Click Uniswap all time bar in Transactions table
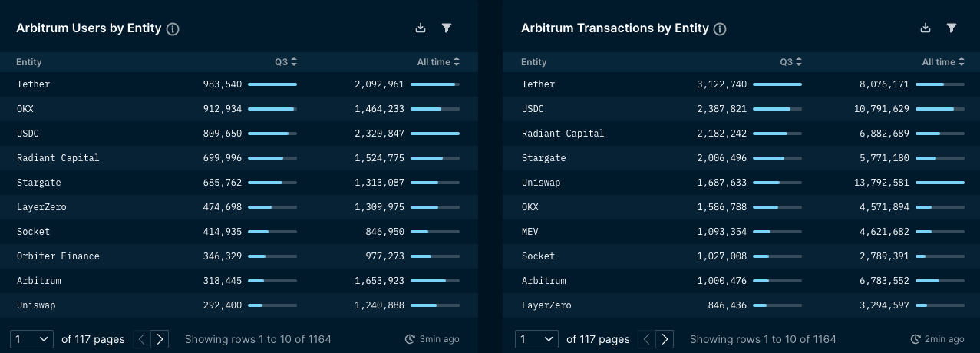 940,183
